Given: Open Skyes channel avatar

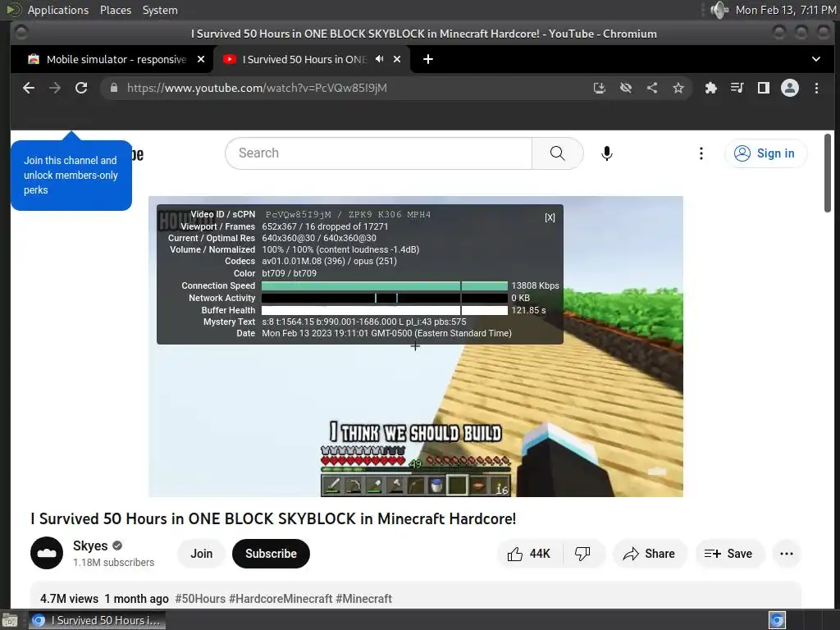Looking at the screenshot, I should click(x=47, y=553).
